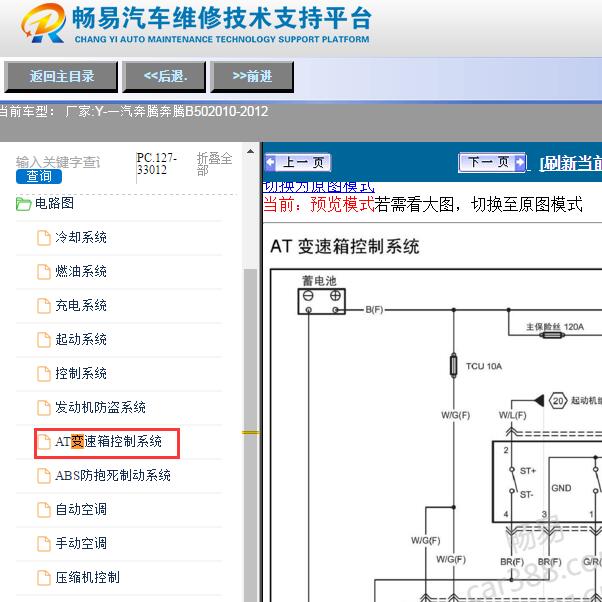602x602 pixels.
Task: Click the AT 变速箱控制系统 circuit diagram preview
Action: point(436,434)
